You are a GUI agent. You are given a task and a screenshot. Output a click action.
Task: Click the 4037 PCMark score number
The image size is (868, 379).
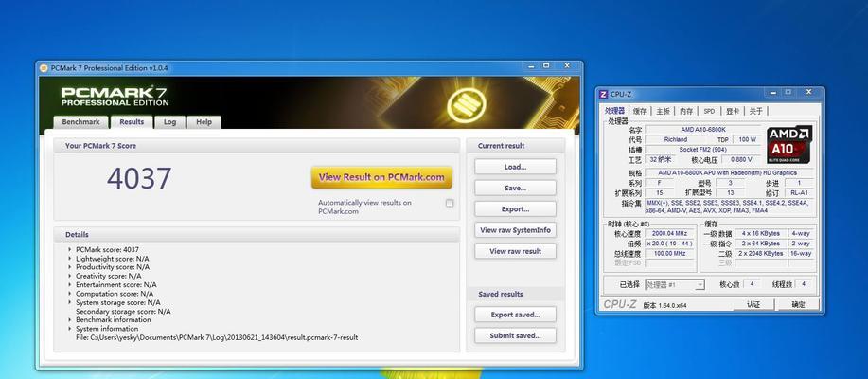click(x=139, y=178)
